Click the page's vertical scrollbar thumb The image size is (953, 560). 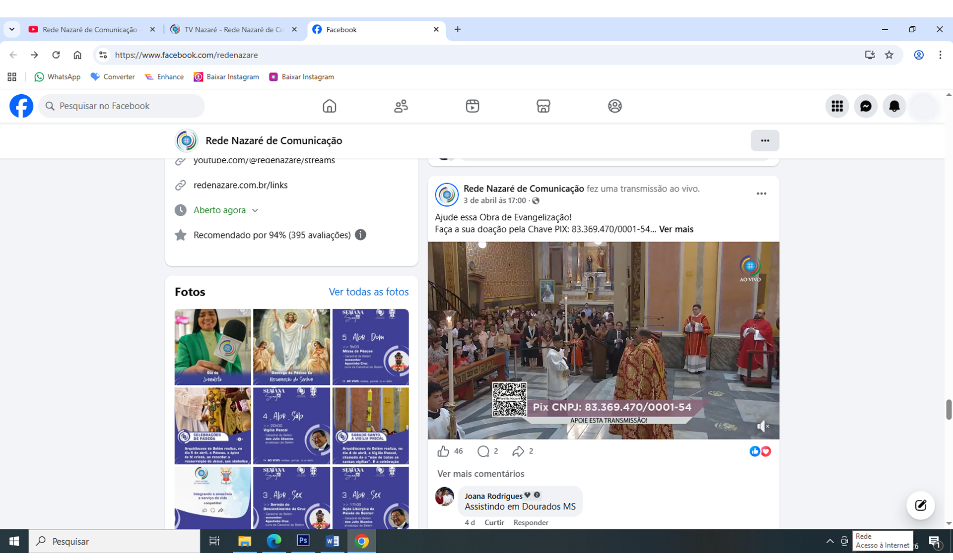(949, 409)
